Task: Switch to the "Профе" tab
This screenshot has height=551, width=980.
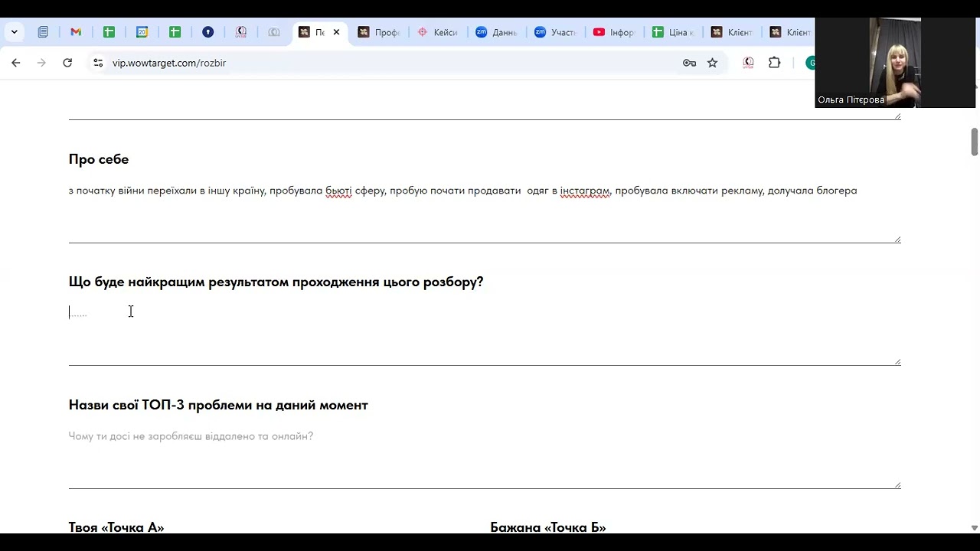Action: click(x=380, y=32)
